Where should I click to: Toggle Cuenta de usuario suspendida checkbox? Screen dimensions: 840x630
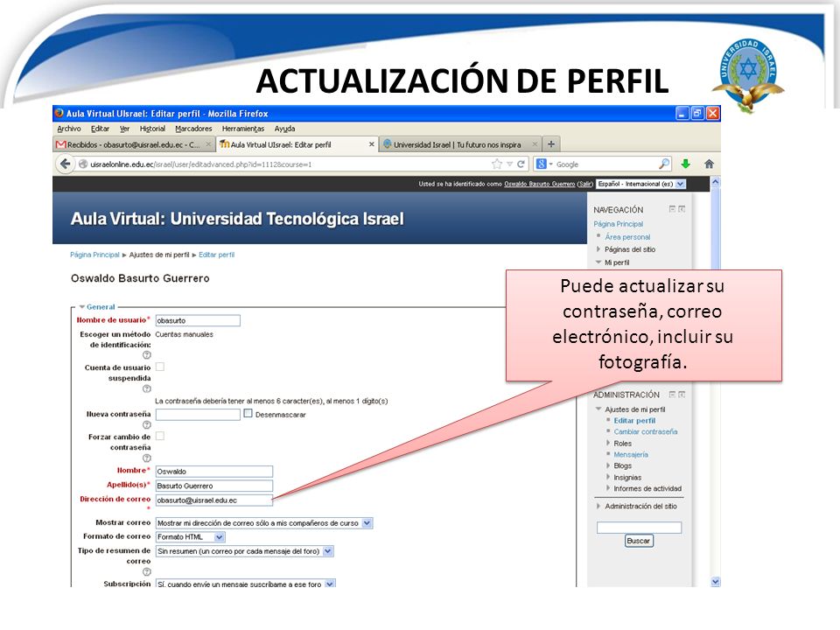[x=159, y=367]
